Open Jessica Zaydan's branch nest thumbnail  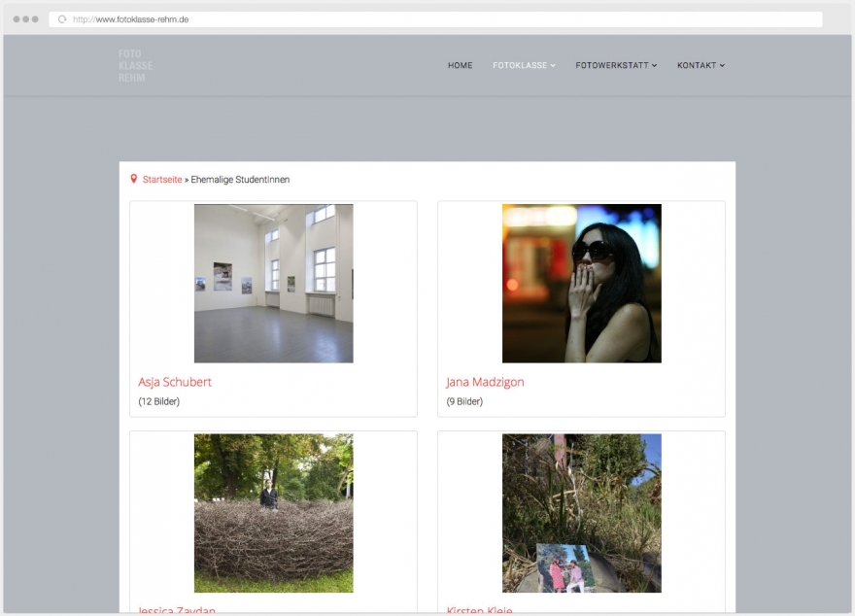tap(274, 513)
